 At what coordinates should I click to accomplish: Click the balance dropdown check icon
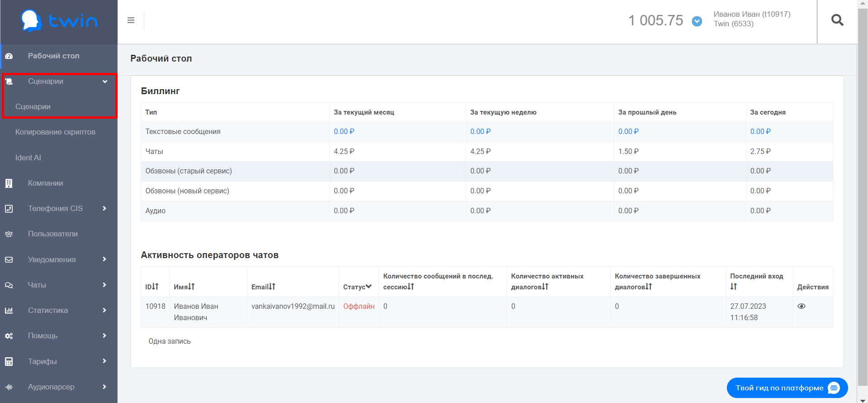click(x=697, y=21)
